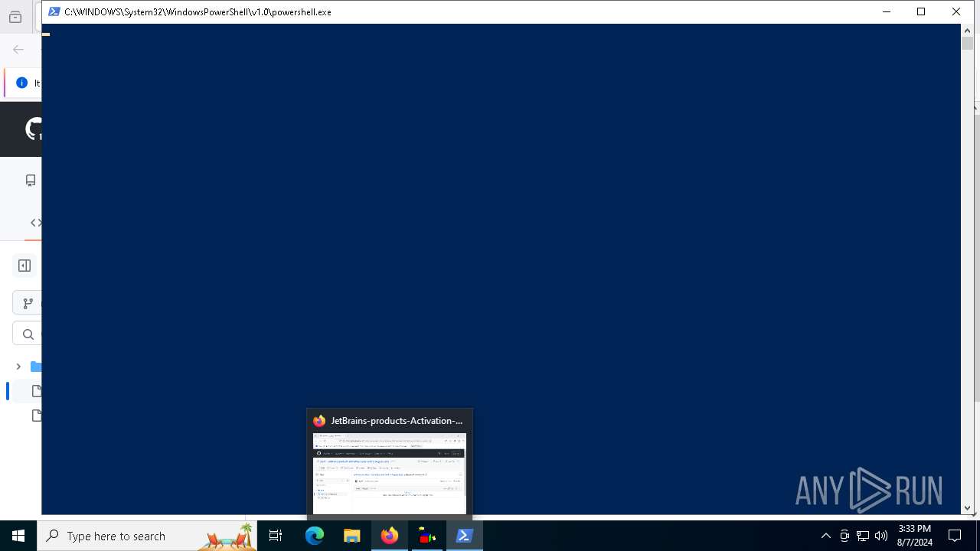Click the repository icon in the GitHub page

pyautogui.click(x=31, y=181)
